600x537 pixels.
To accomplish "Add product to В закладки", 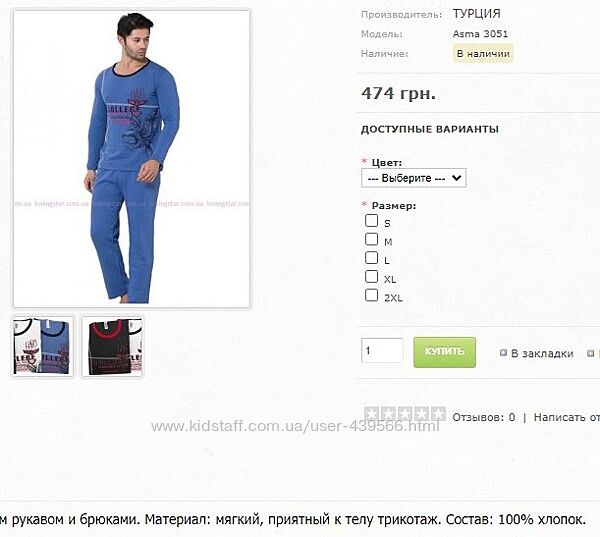I will (x=542, y=353).
